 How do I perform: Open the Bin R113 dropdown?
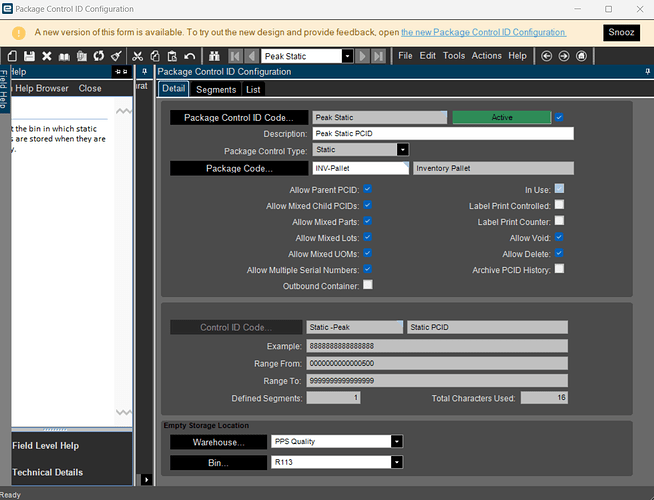tap(397, 462)
